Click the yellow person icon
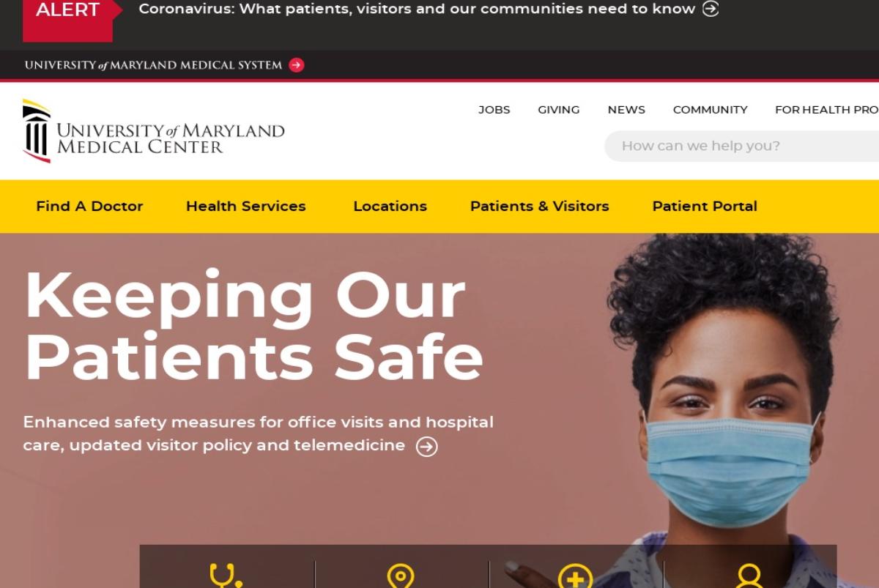The width and height of the screenshot is (879, 588). coord(749,576)
